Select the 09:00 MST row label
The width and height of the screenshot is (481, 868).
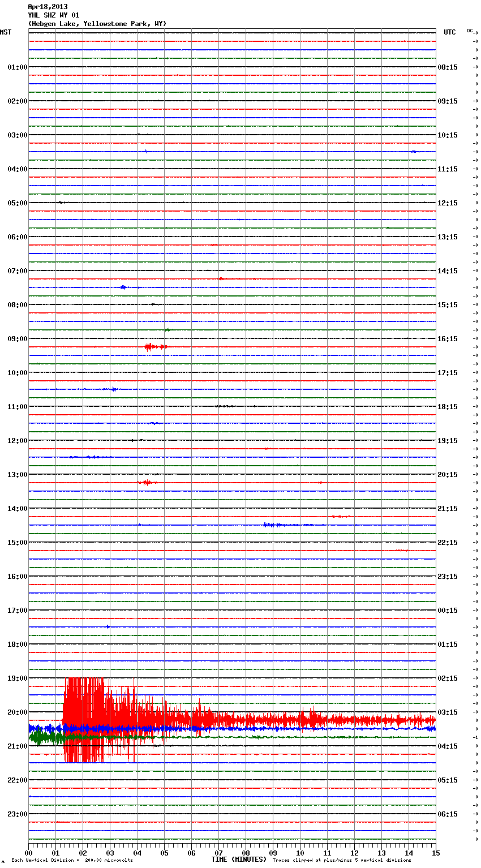pyautogui.click(x=17, y=339)
